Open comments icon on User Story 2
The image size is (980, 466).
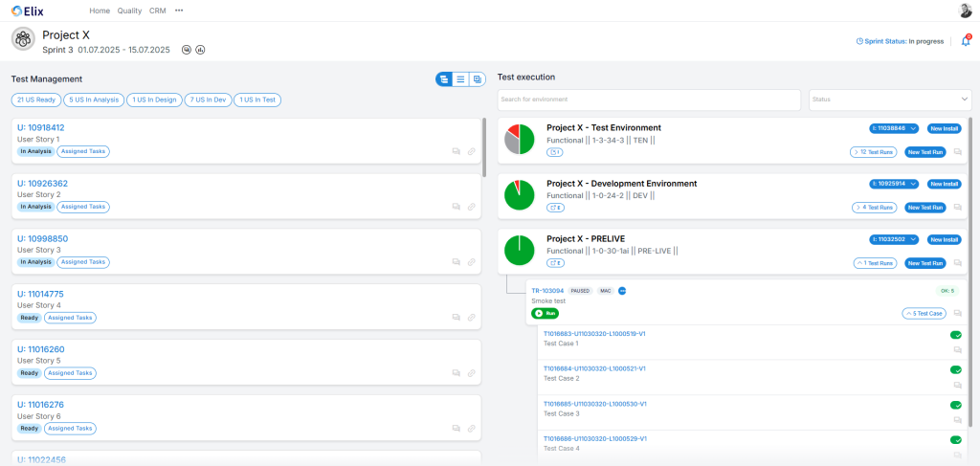click(457, 207)
